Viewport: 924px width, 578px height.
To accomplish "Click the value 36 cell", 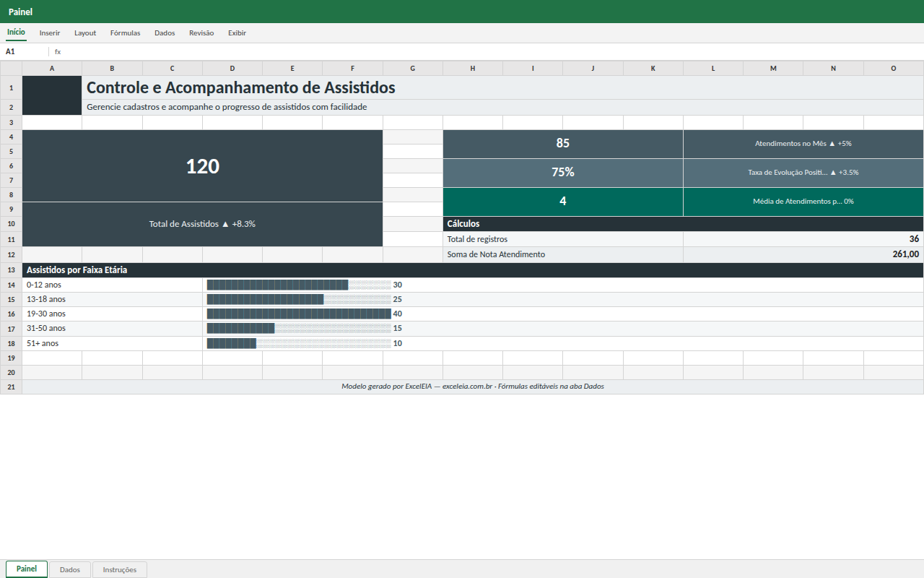I will [x=803, y=239].
